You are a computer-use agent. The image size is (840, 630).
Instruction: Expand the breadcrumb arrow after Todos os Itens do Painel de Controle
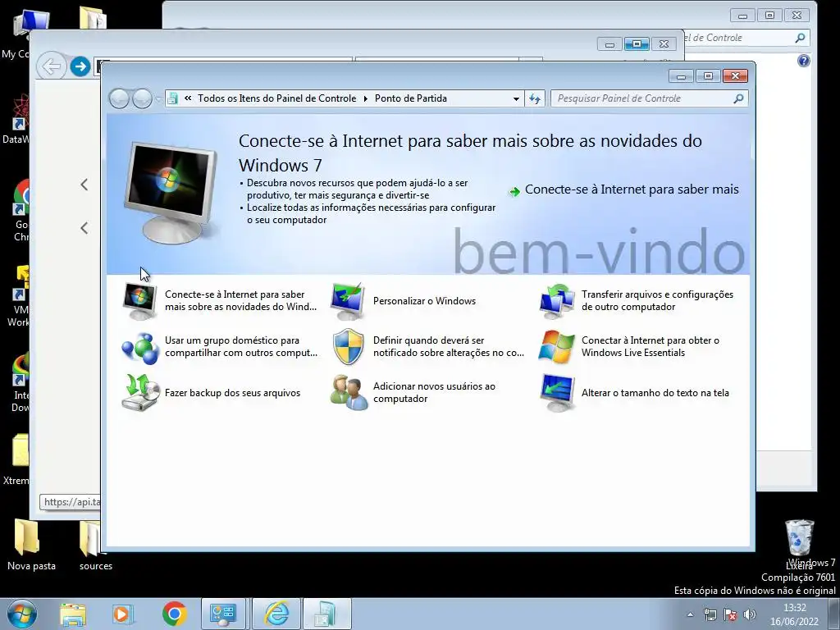click(x=366, y=98)
